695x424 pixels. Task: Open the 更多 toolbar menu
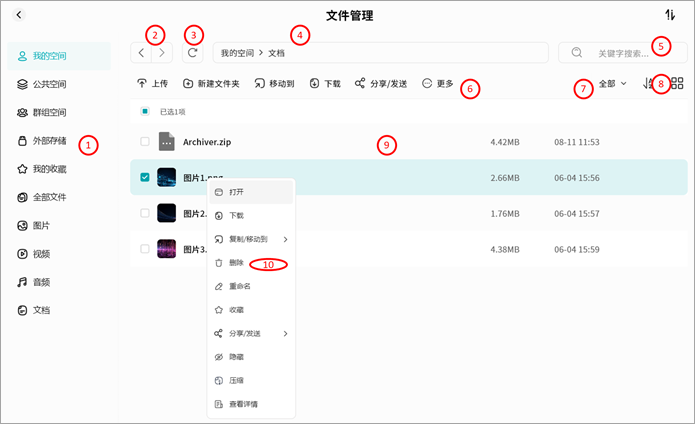coord(438,84)
